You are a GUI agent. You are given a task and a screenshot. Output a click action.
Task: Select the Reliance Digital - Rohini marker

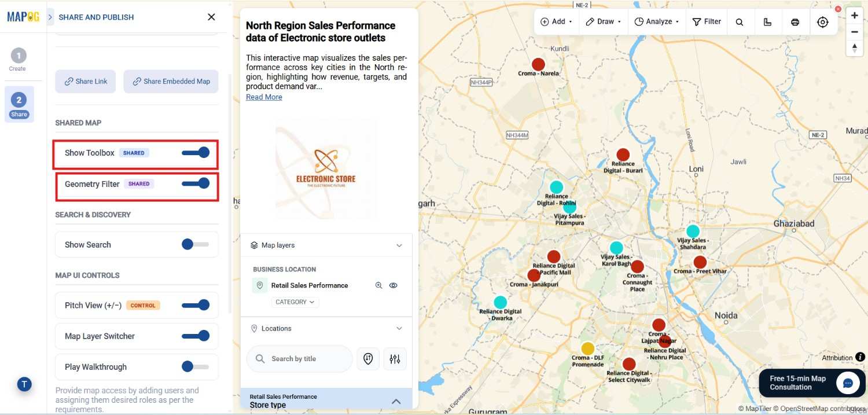coord(556,187)
